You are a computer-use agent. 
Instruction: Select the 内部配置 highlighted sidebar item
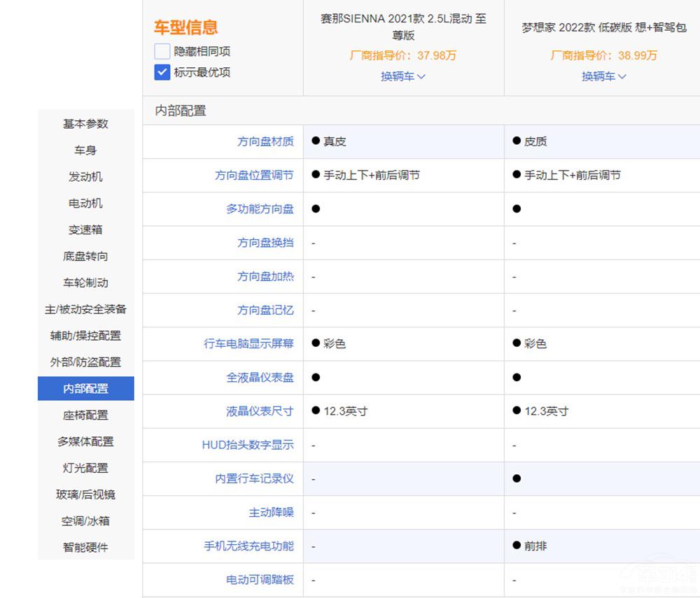click(x=84, y=388)
